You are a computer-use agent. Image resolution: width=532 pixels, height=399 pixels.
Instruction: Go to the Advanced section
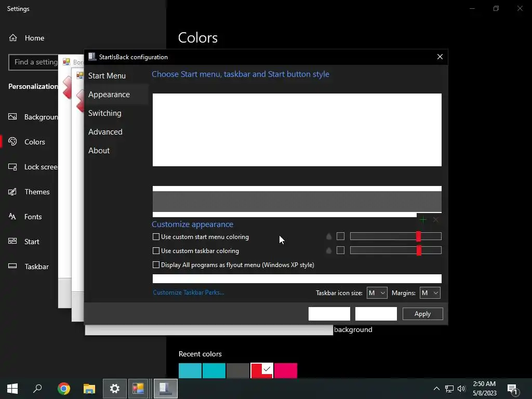105,131
